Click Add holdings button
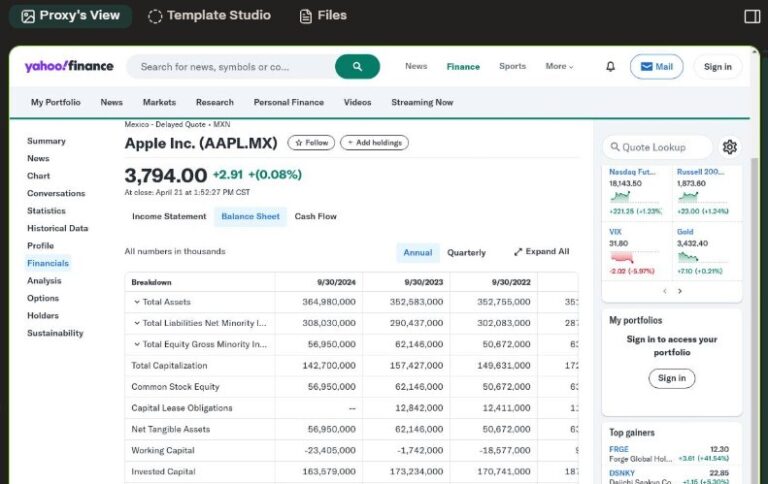 (374, 143)
